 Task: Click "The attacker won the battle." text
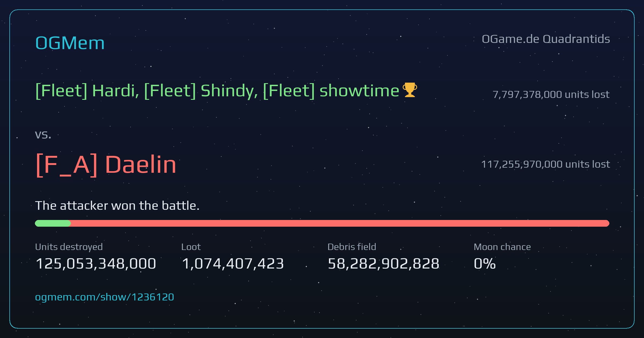pyautogui.click(x=118, y=206)
